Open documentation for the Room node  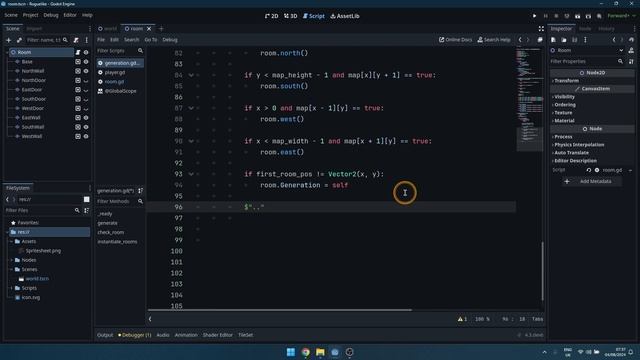click(631, 50)
